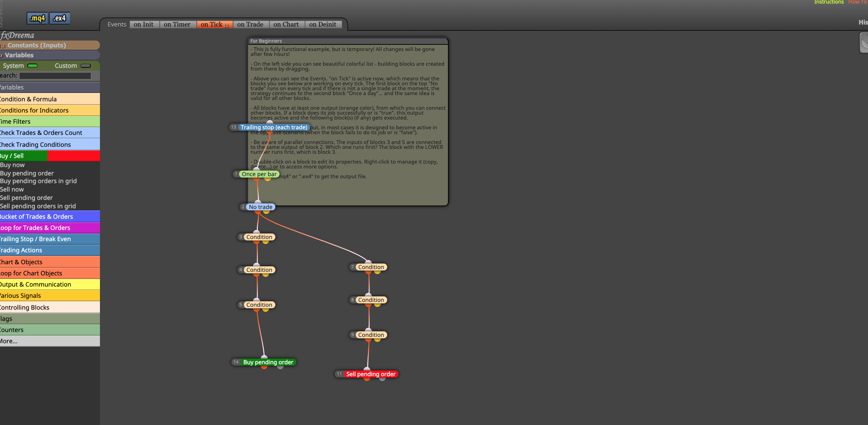This screenshot has height=425, width=868.
Task: Select the on Tick event tab
Action: pos(215,24)
